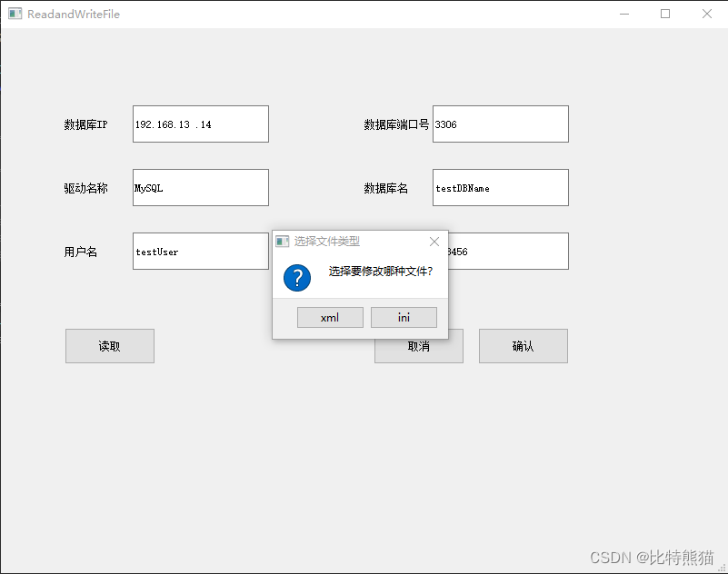This screenshot has width=728, height=574.
Task: Click the 驱动名称 field showing MySQL
Action: tap(200, 187)
